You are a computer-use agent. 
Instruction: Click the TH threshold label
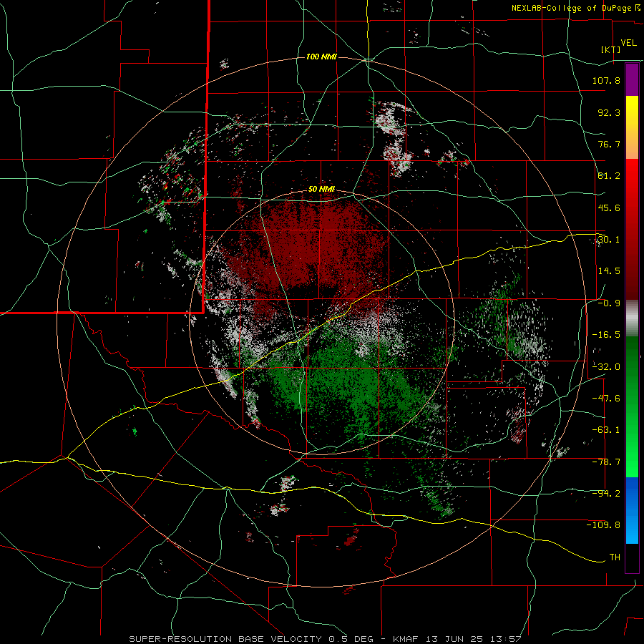615,557
